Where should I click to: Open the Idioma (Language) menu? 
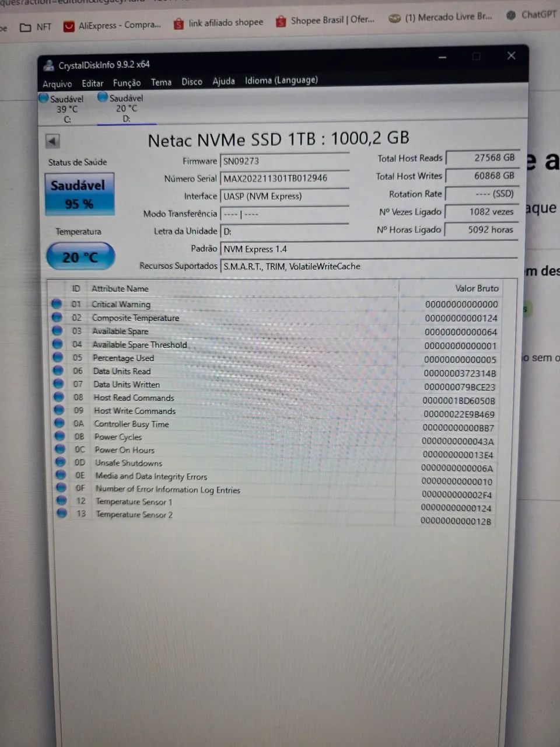pyautogui.click(x=281, y=80)
